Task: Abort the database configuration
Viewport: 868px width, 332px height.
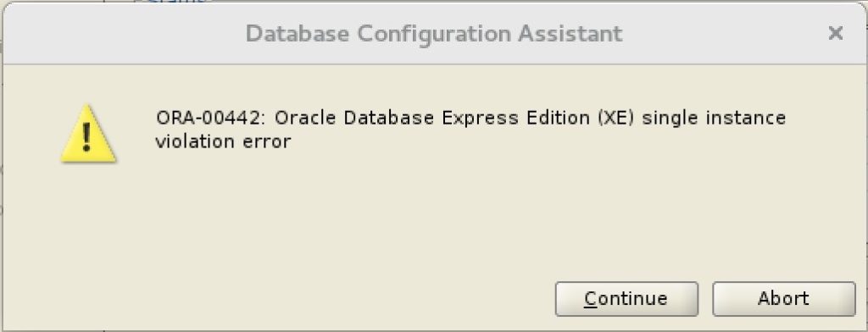Action: pyautogui.click(x=783, y=299)
